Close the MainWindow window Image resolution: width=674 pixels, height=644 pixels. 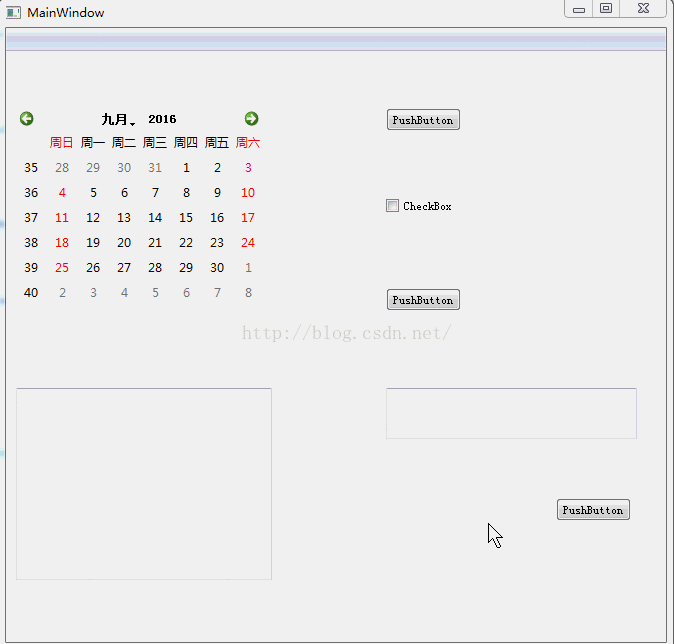643,9
